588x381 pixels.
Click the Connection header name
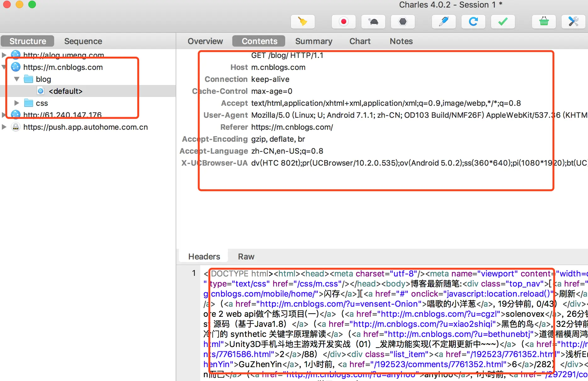point(226,79)
